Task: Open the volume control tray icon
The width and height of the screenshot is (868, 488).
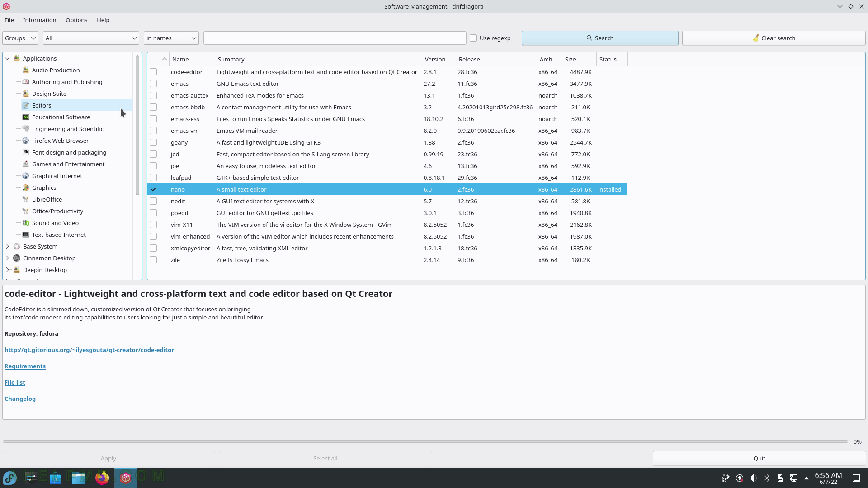Action: click(753, 478)
